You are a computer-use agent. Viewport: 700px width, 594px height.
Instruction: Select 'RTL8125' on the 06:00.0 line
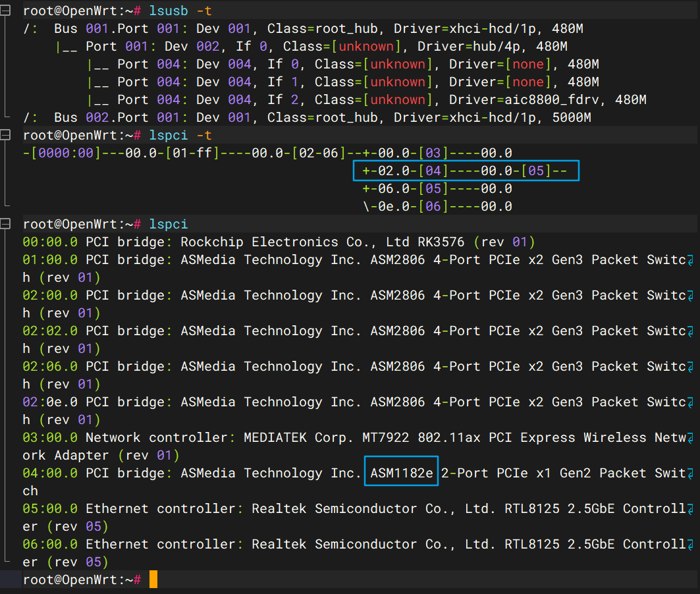[531, 544]
